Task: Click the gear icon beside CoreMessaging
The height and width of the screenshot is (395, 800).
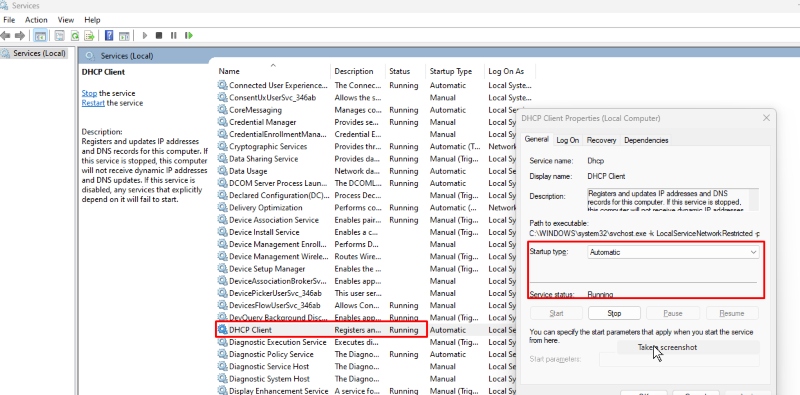Action: point(222,110)
